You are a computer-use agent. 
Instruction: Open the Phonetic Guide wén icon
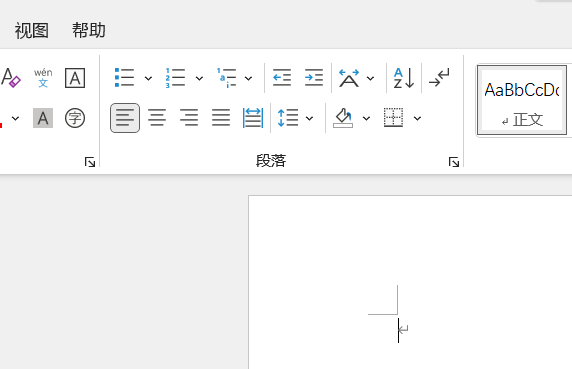[43, 78]
